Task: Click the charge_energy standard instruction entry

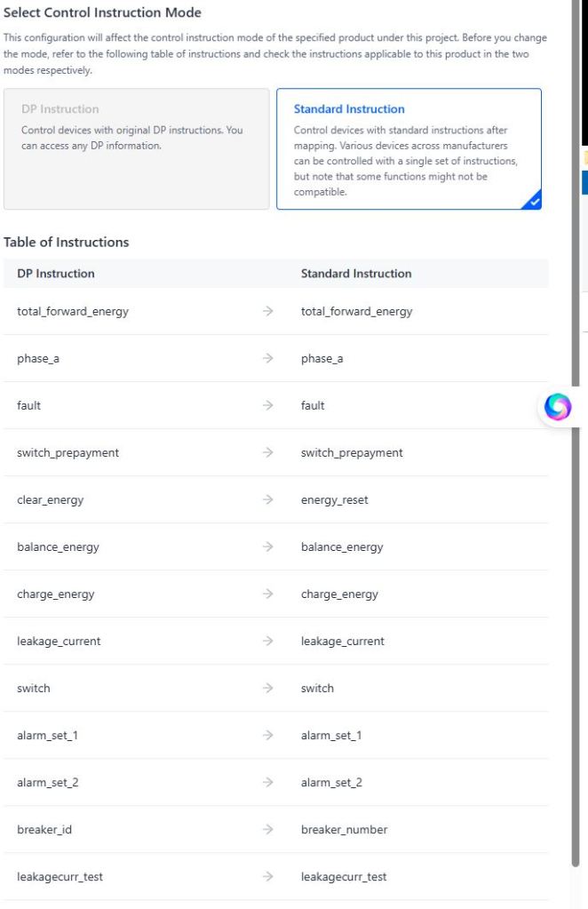Action: click(x=339, y=594)
